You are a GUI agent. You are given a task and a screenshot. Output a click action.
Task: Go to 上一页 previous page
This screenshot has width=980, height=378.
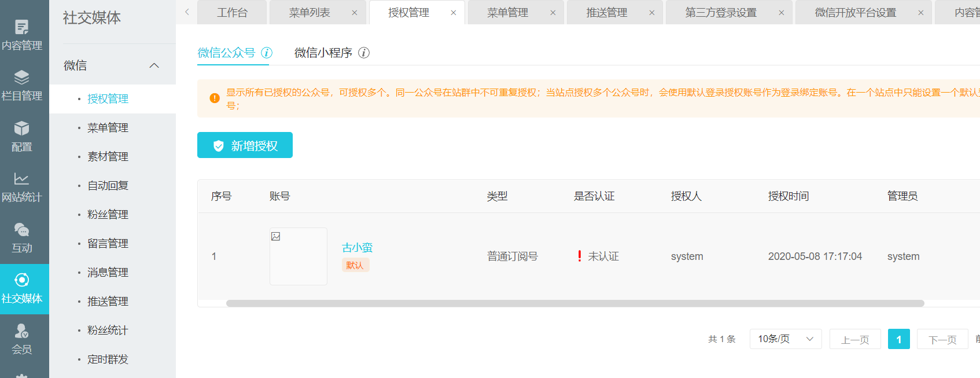[x=855, y=339]
